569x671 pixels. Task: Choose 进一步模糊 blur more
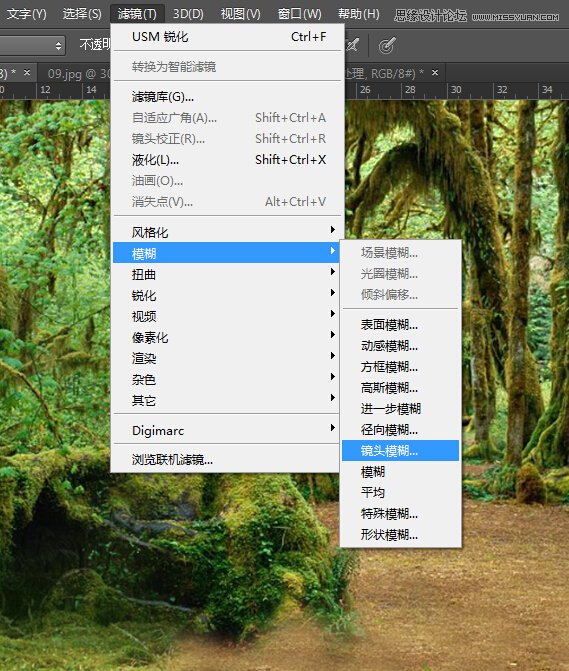[x=400, y=409]
